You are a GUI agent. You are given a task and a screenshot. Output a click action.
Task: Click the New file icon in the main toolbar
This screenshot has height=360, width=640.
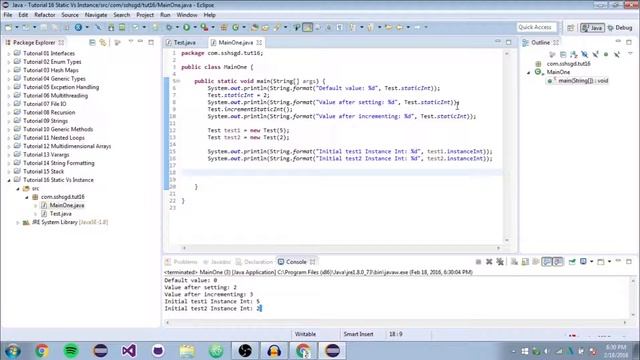[9, 27]
